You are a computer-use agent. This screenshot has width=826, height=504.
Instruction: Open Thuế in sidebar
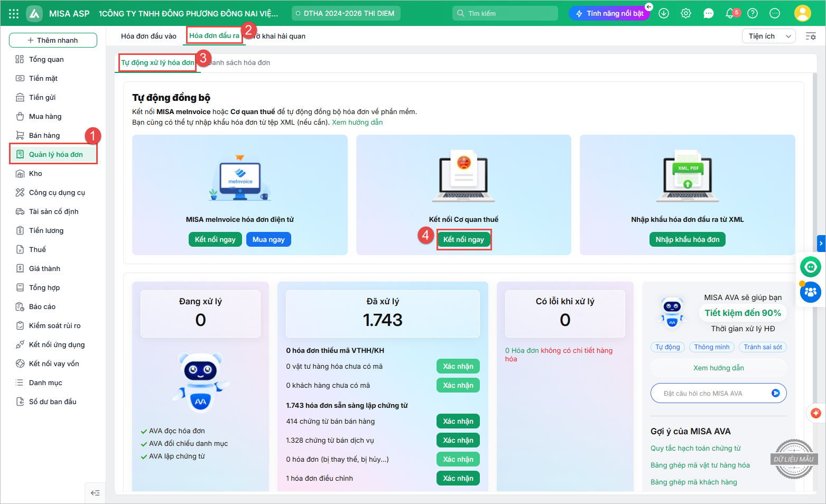[53, 249]
